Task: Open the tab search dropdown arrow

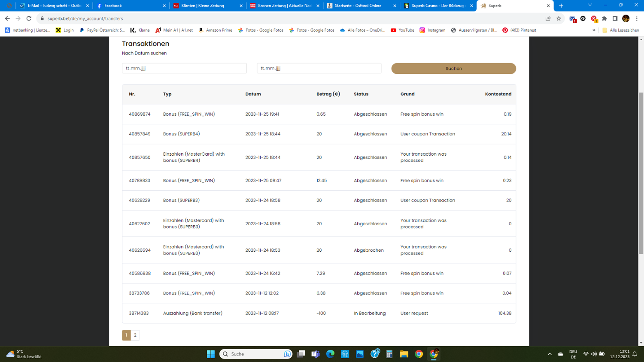Action: click(589, 5)
